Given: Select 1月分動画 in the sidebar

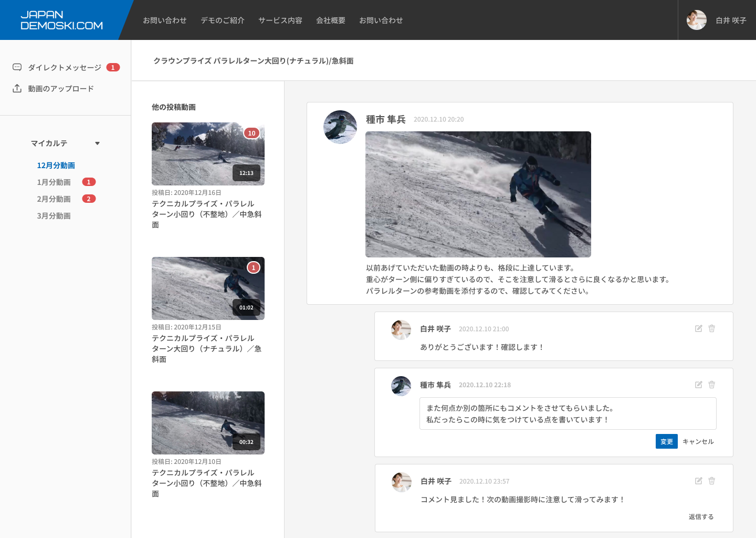Looking at the screenshot, I should (x=54, y=182).
